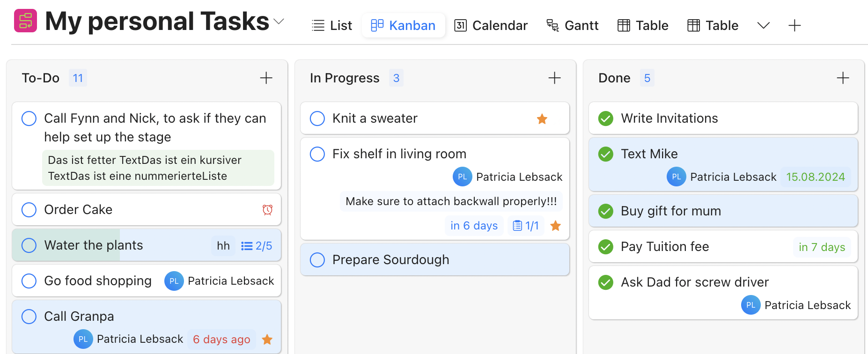Add a task to the In Progress column
The width and height of the screenshot is (868, 354).
554,78
